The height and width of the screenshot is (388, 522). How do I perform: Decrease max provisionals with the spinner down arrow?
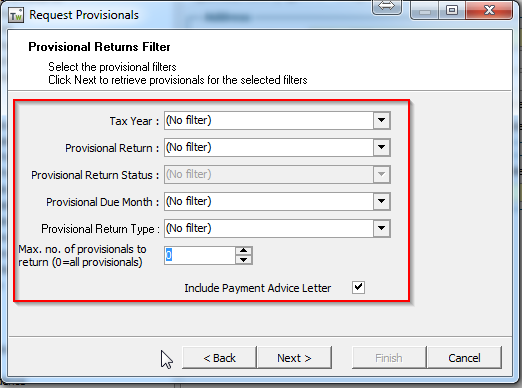(244, 260)
